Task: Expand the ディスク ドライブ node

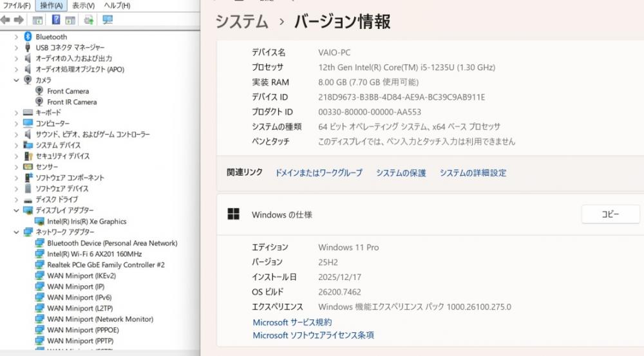Action: pyautogui.click(x=16, y=200)
